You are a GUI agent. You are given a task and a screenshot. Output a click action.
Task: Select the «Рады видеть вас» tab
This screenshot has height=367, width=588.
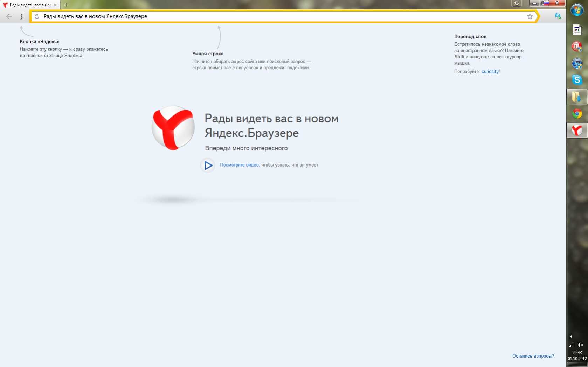pos(28,5)
